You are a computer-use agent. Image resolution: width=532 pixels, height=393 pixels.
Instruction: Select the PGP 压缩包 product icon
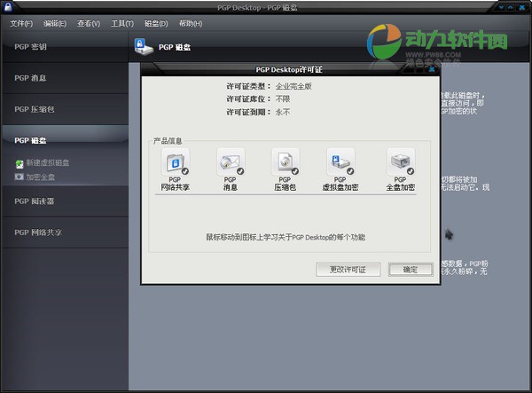(x=285, y=163)
